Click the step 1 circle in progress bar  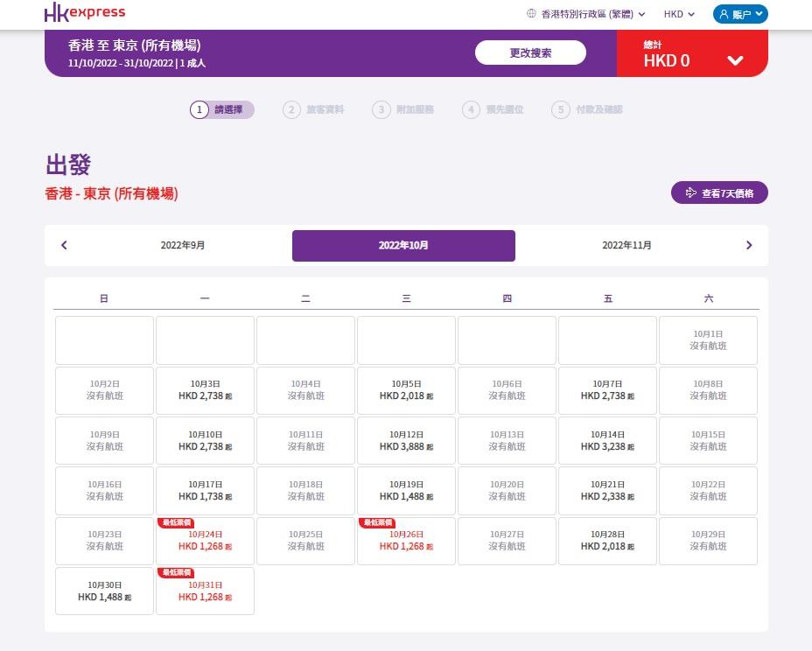click(x=199, y=110)
